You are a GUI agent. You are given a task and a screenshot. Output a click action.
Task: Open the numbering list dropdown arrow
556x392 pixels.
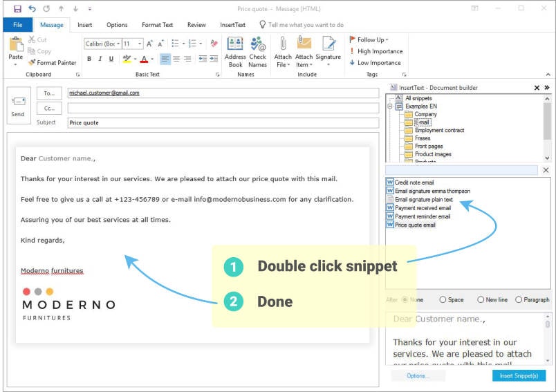pyautogui.click(x=201, y=44)
